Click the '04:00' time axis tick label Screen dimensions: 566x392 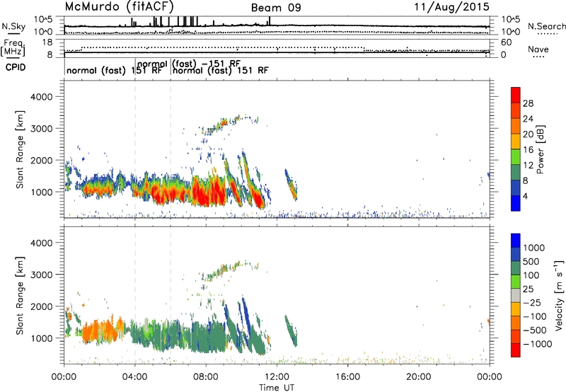coord(134,377)
